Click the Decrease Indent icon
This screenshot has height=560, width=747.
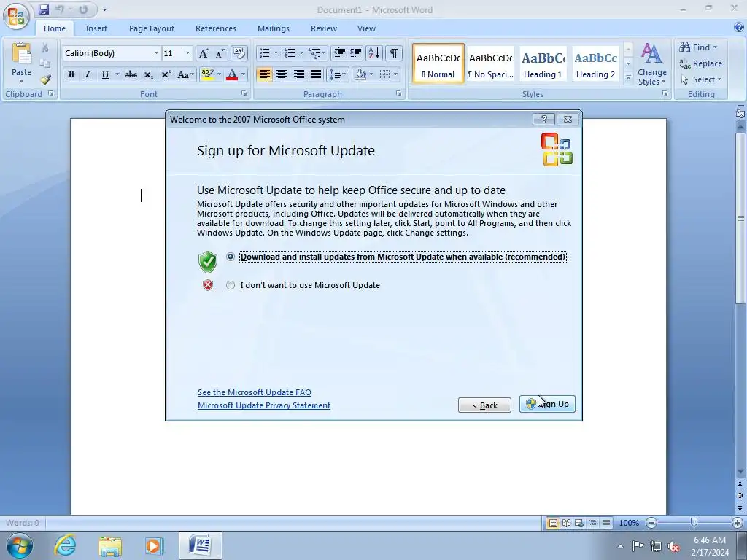click(x=339, y=52)
